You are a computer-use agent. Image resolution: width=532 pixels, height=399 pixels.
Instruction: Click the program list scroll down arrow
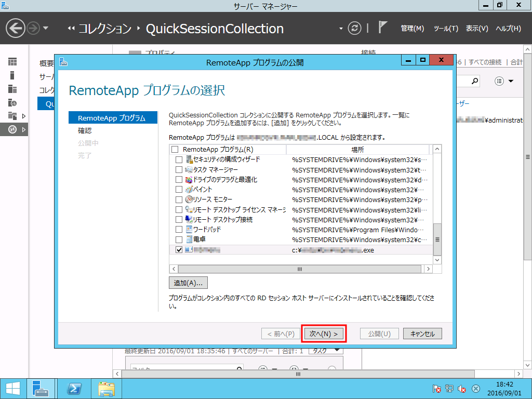point(437,260)
